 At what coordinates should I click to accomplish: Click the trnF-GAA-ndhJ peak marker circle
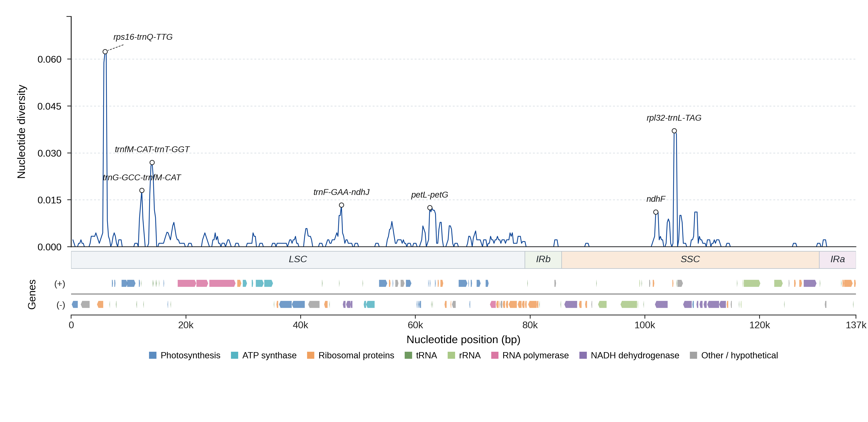coord(341,205)
